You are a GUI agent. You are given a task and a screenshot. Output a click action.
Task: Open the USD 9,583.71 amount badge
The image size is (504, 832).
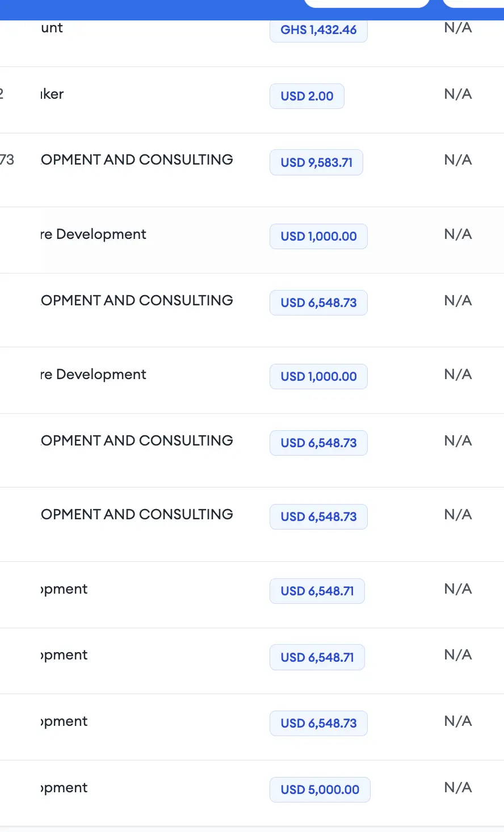point(316,162)
